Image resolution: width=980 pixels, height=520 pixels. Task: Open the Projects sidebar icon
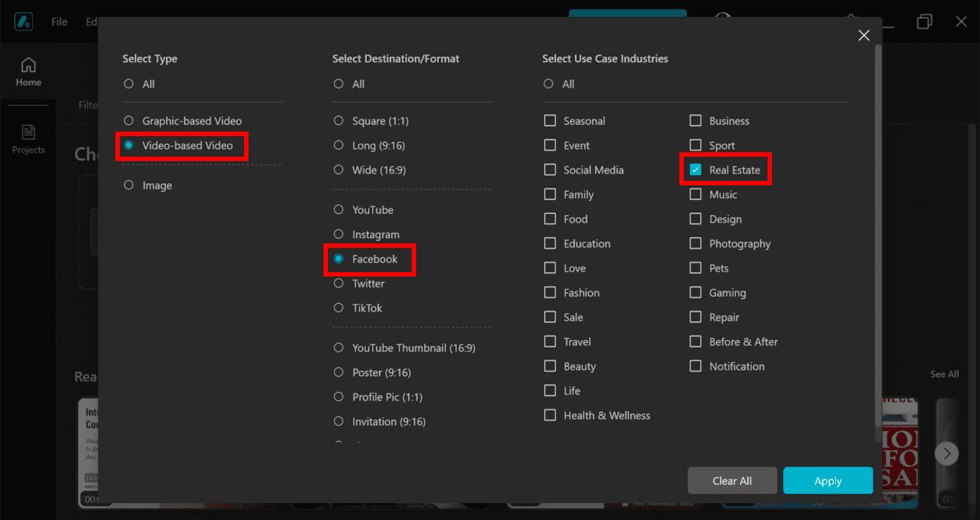[x=29, y=139]
